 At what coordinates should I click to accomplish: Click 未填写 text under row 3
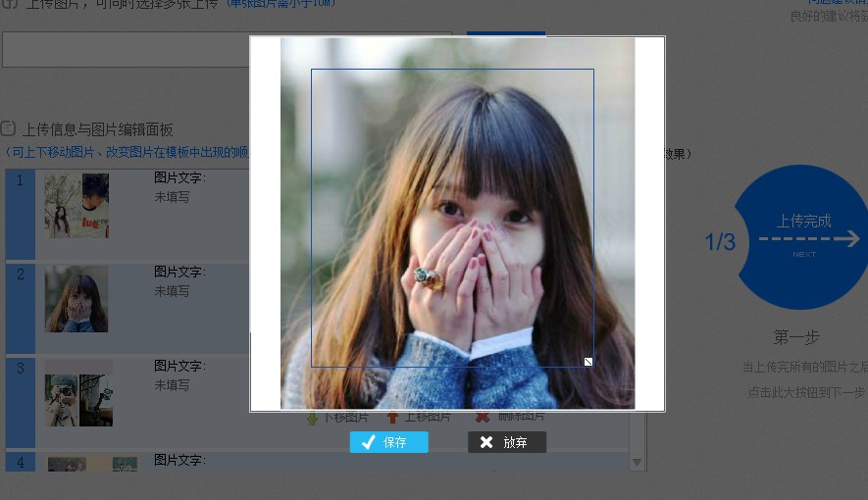pyautogui.click(x=172, y=385)
